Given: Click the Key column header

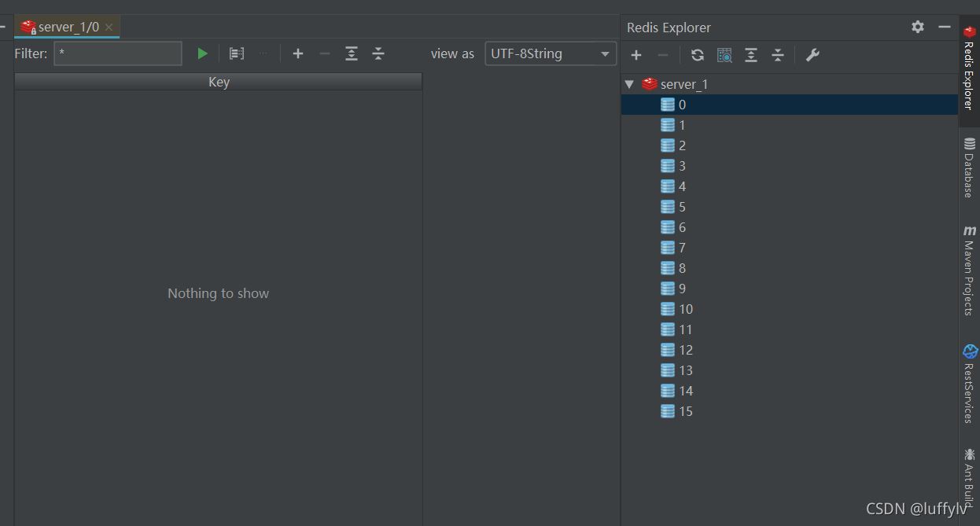Looking at the screenshot, I should click(219, 82).
